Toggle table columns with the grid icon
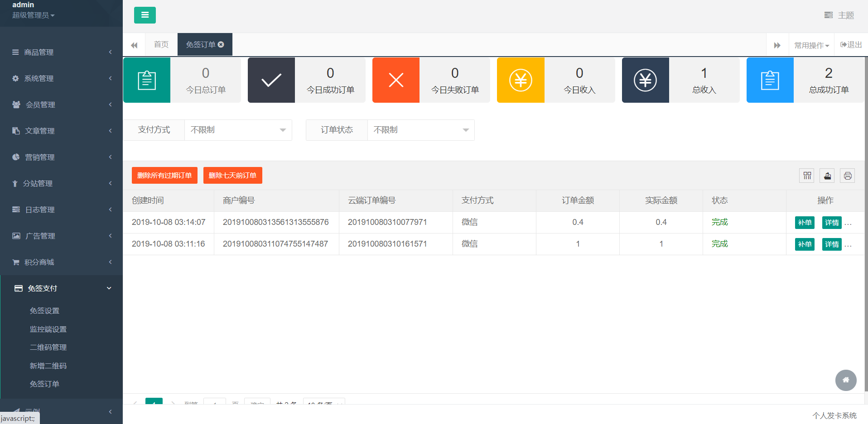Screen dimensions: 868x424 click(806, 176)
